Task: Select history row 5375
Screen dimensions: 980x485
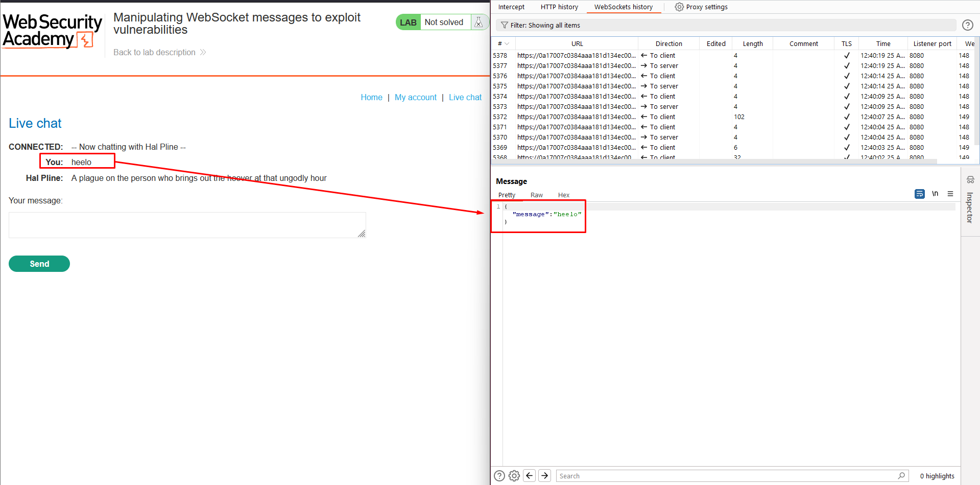Action: (733, 86)
